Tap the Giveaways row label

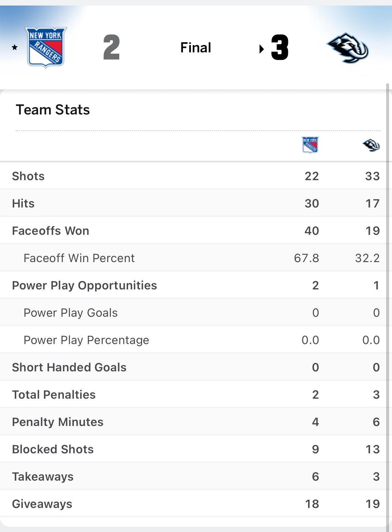42,504
